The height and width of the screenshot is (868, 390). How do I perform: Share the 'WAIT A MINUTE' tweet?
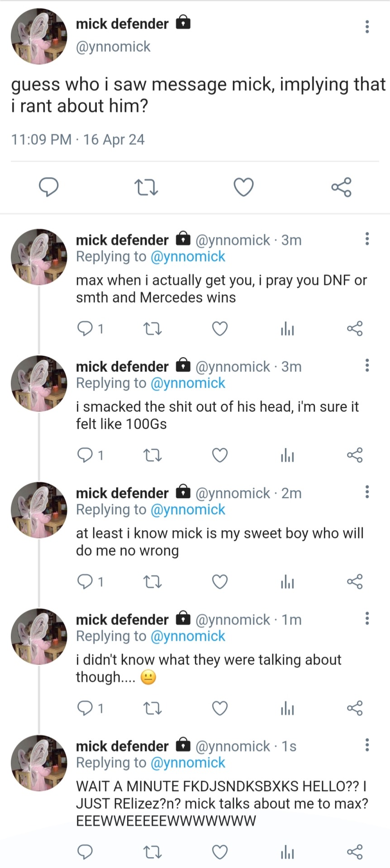pos(355,852)
